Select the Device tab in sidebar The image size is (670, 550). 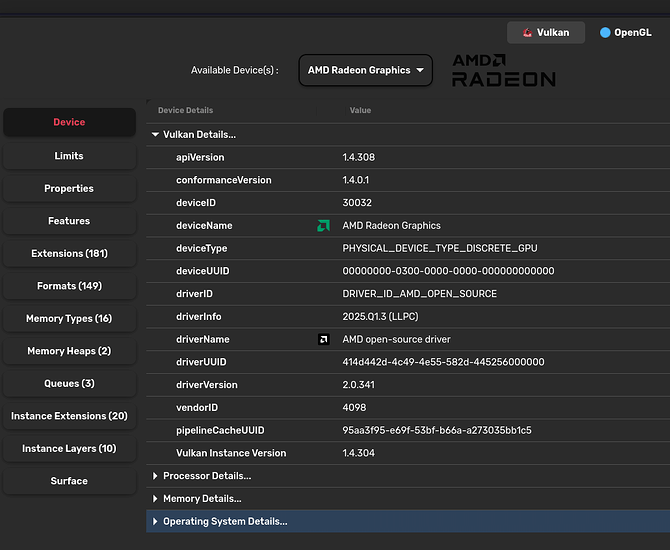[69, 122]
